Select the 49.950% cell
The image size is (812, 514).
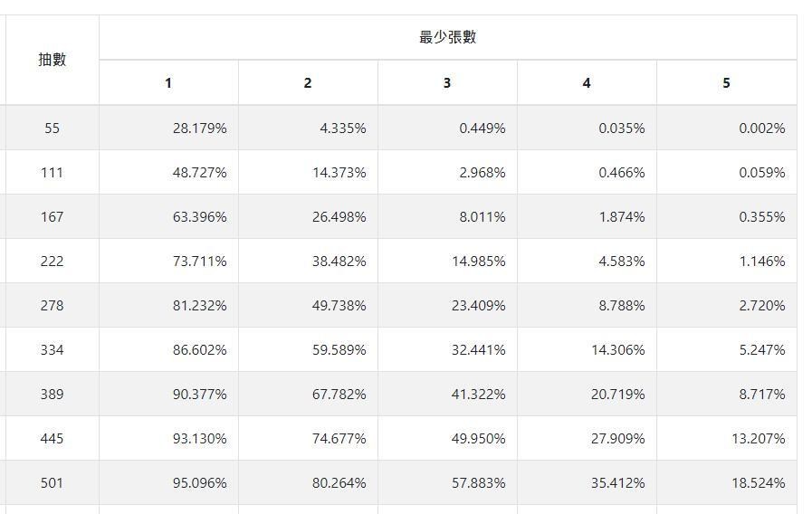tap(479, 439)
